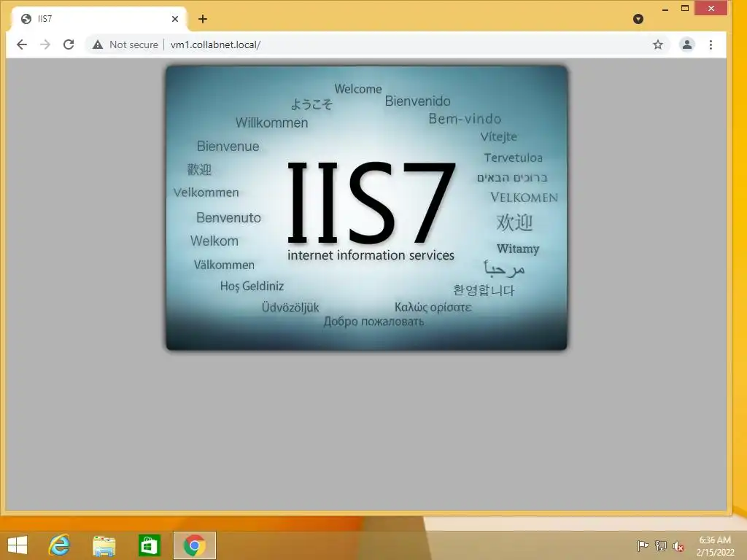The image size is (747, 560).
Task: Click the 'Welcome' text in the image
Action: [x=357, y=89]
